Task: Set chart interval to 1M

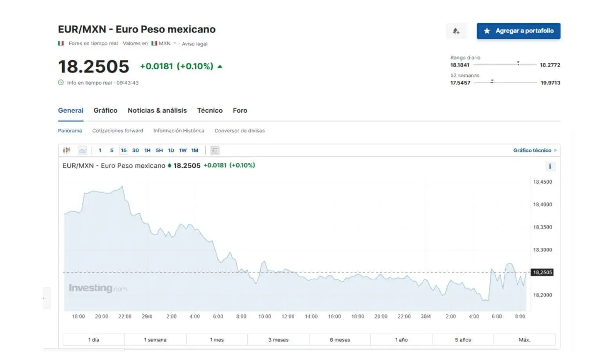Action: pos(194,150)
